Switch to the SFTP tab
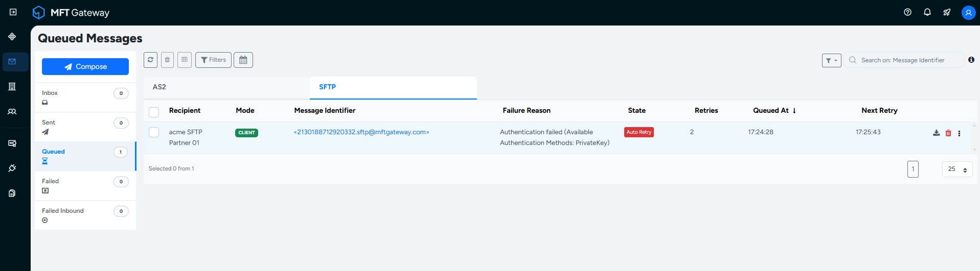 click(393, 87)
